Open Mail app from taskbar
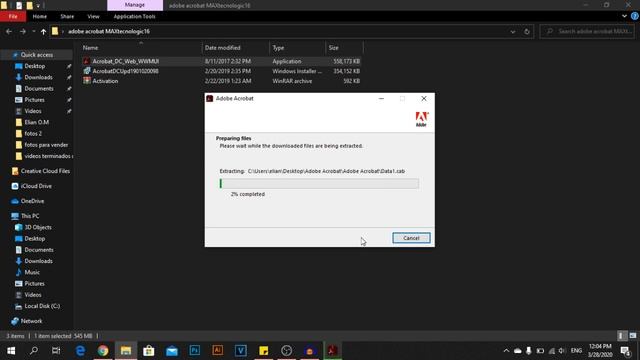This screenshot has width=640, height=360. click(x=172, y=351)
